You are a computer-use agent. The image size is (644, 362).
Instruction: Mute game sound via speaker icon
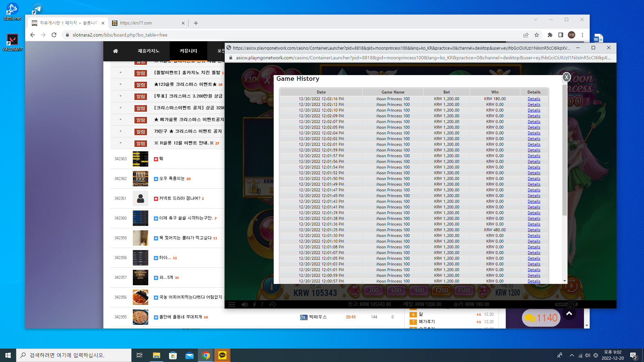[x=245, y=304]
